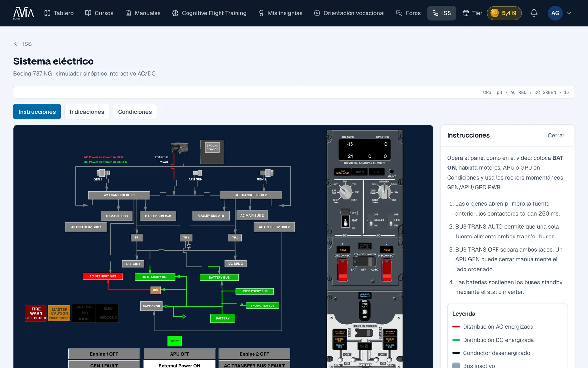This screenshot has height=368, width=588.
Task: Toggle GEN 1 FAULT condition
Action: coord(104,364)
